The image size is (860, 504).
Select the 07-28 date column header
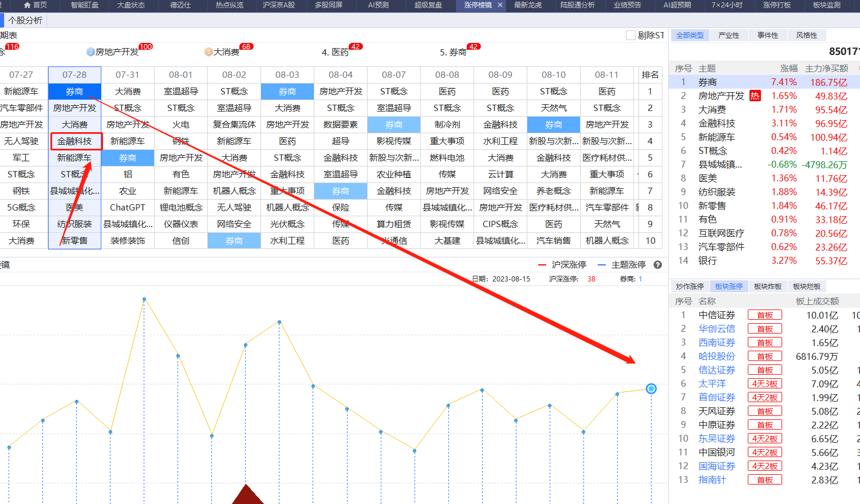click(74, 75)
